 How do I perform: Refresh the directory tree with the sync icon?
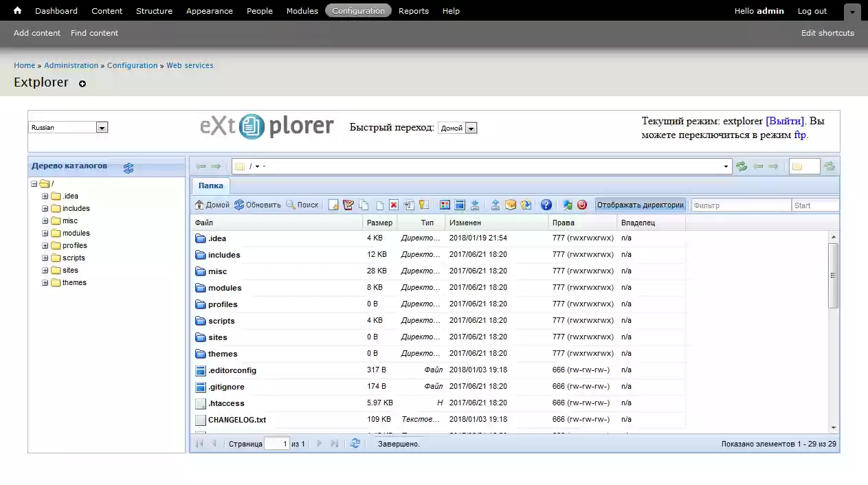click(x=128, y=167)
